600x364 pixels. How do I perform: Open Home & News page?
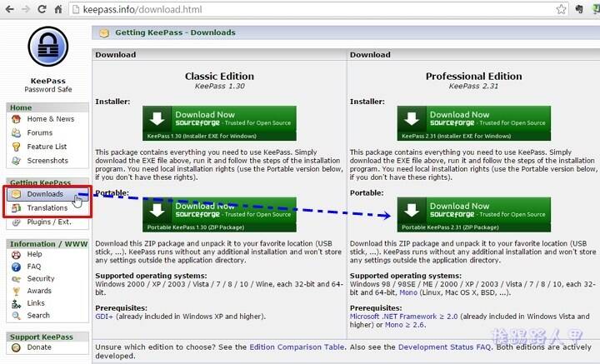[x=51, y=119]
